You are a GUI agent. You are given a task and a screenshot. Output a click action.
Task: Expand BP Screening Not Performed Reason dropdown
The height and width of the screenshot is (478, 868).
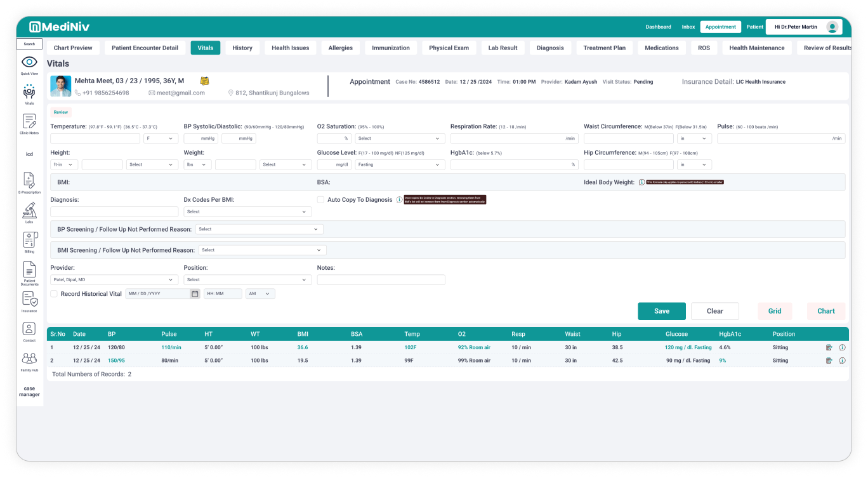pos(259,229)
